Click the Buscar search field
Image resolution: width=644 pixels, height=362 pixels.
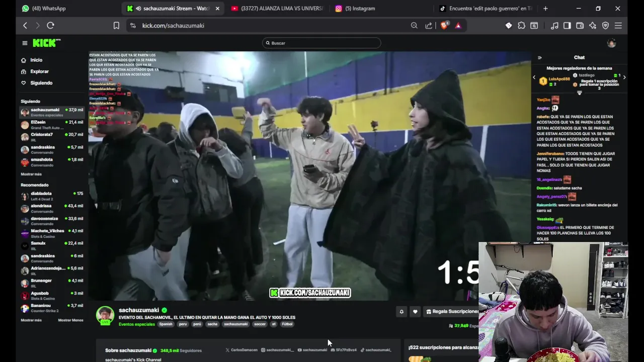(x=321, y=43)
